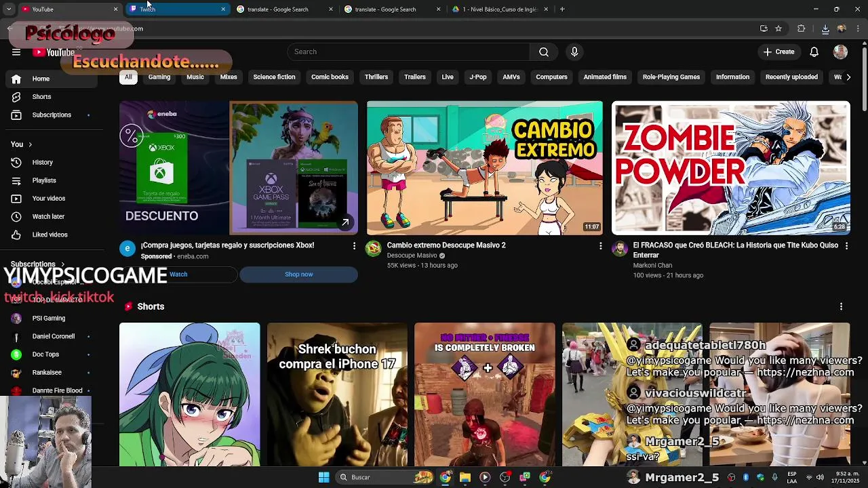Select the Science fiction chip
The width and height of the screenshot is (868, 488).
click(274, 77)
